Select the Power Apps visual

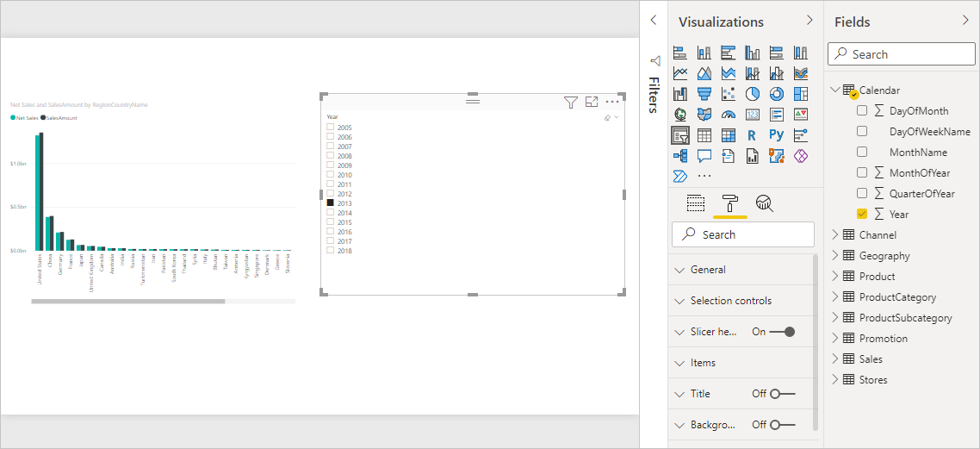(x=801, y=156)
